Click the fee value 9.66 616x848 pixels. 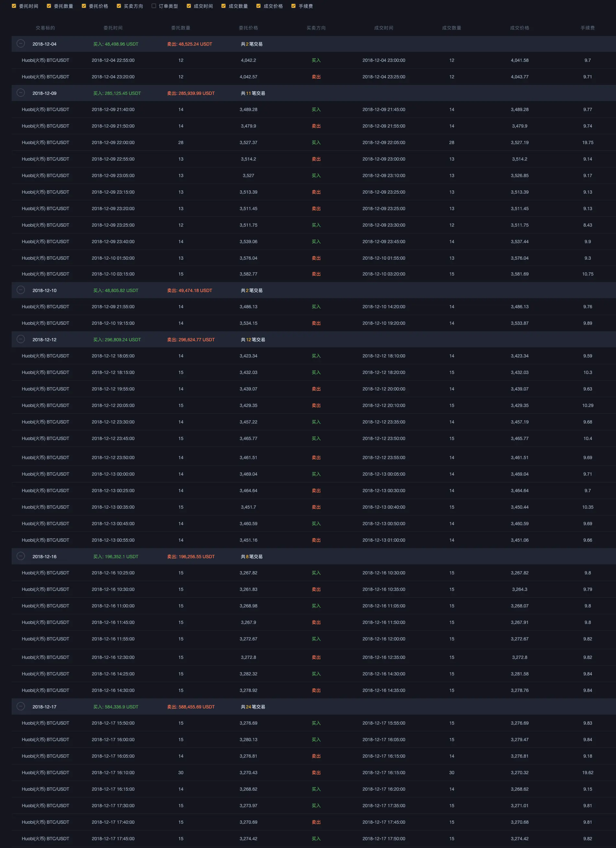click(x=587, y=540)
